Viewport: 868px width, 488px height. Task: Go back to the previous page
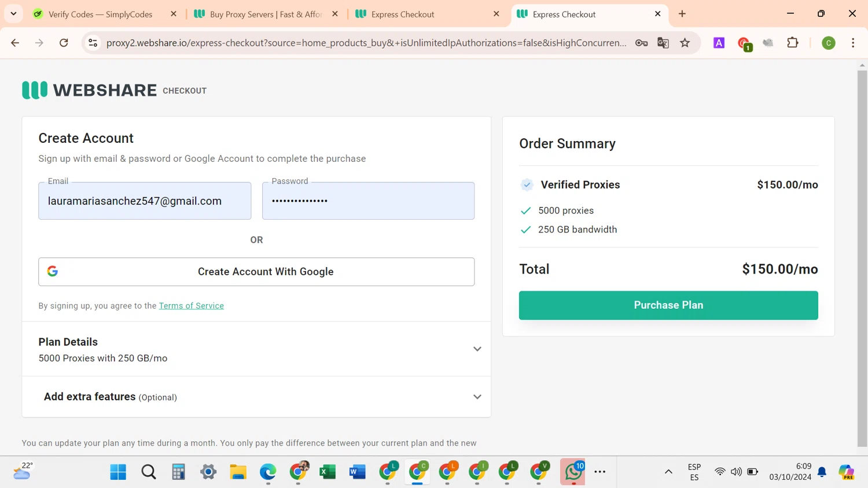(x=15, y=43)
